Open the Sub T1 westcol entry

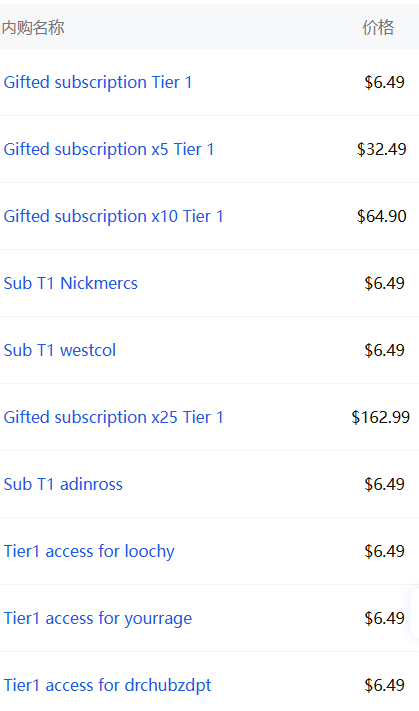pyautogui.click(x=60, y=350)
